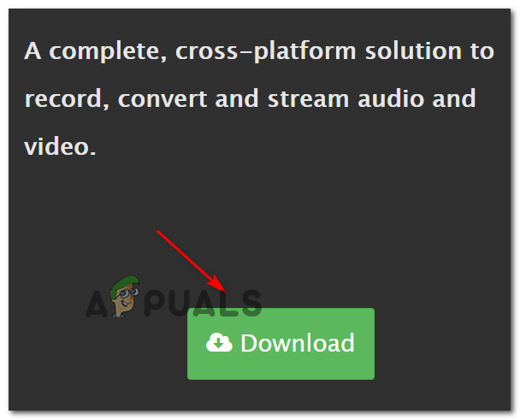Click the tail of the red arrow
This screenshot has height=420, width=520.
(x=158, y=232)
